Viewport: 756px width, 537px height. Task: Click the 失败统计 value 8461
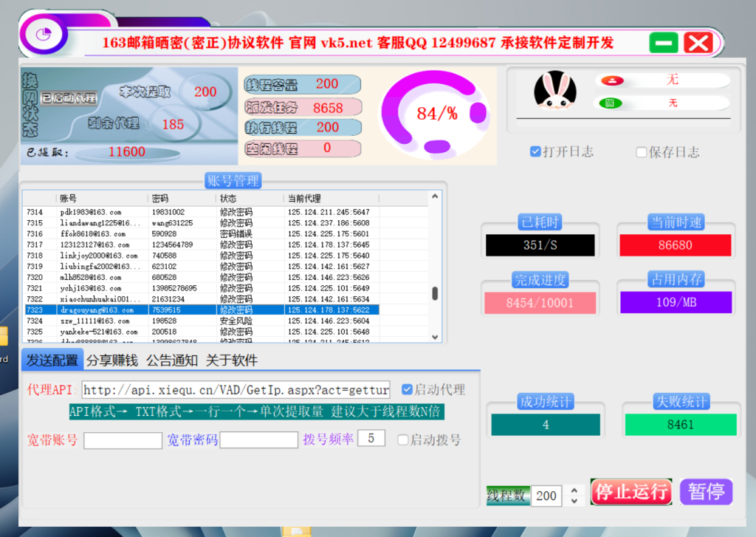[681, 425]
